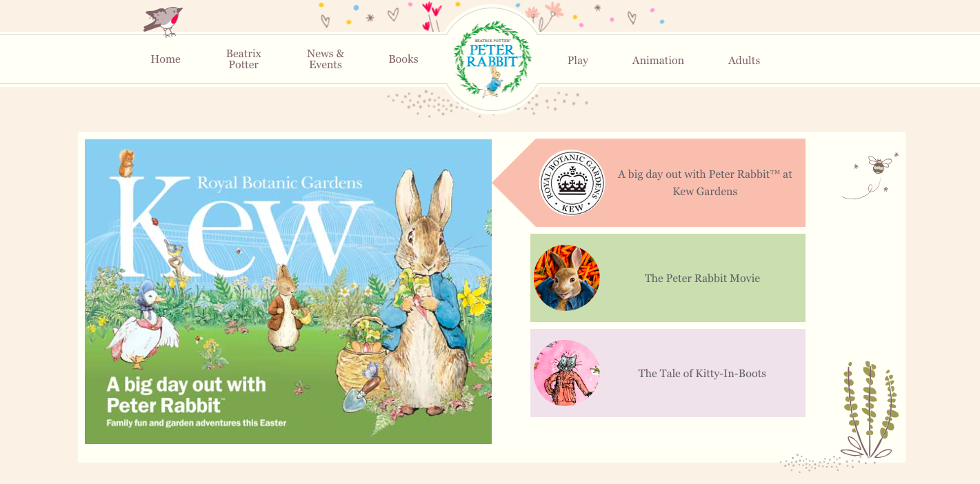Click the robin bird illustration
Screen dimensions: 980x484
click(166, 20)
